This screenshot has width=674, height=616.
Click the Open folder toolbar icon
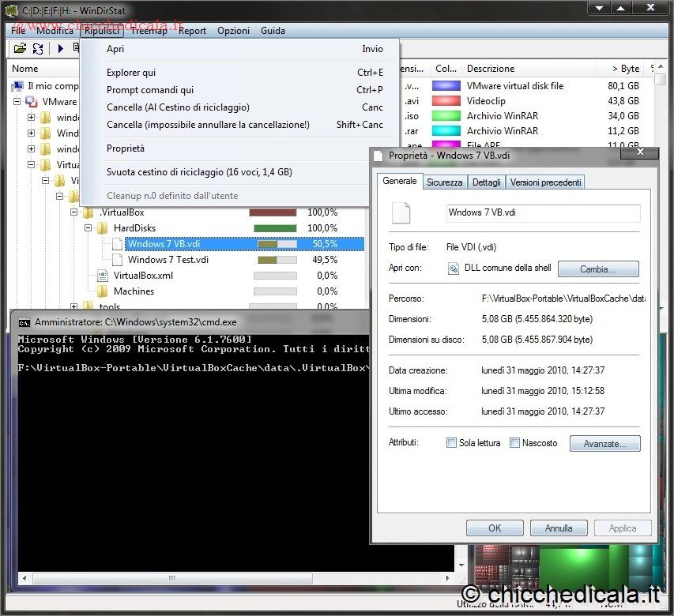(20, 49)
